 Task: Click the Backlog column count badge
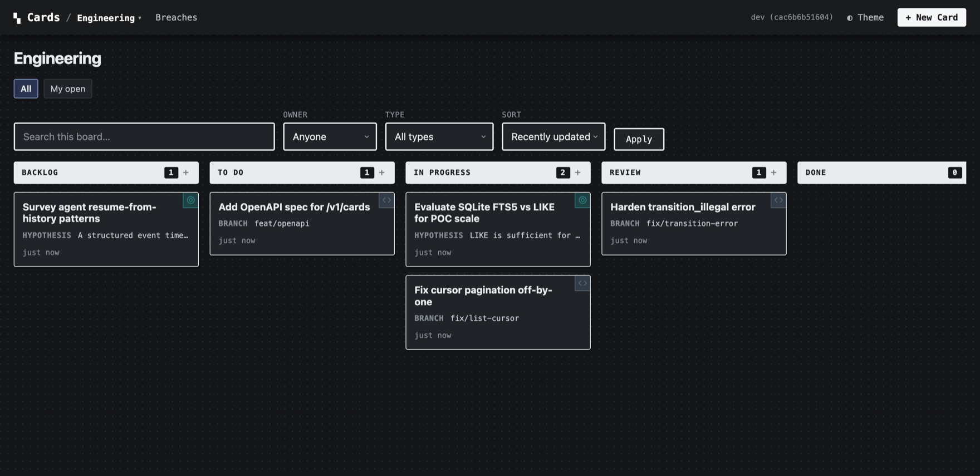pos(171,173)
